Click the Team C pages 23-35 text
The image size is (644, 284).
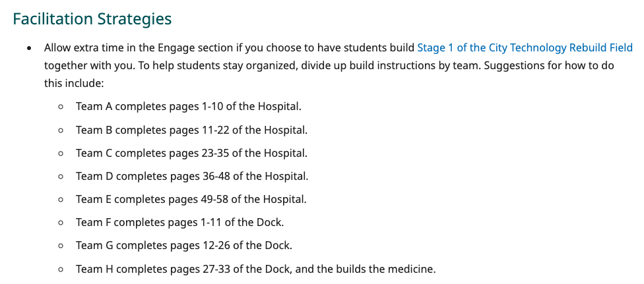pos(191,153)
